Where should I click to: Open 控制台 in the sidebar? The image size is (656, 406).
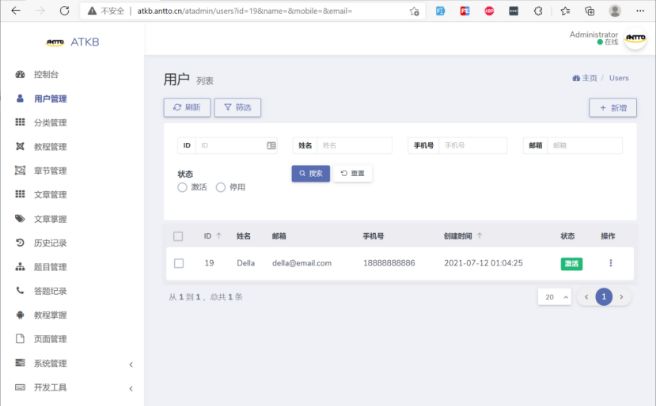pos(46,75)
